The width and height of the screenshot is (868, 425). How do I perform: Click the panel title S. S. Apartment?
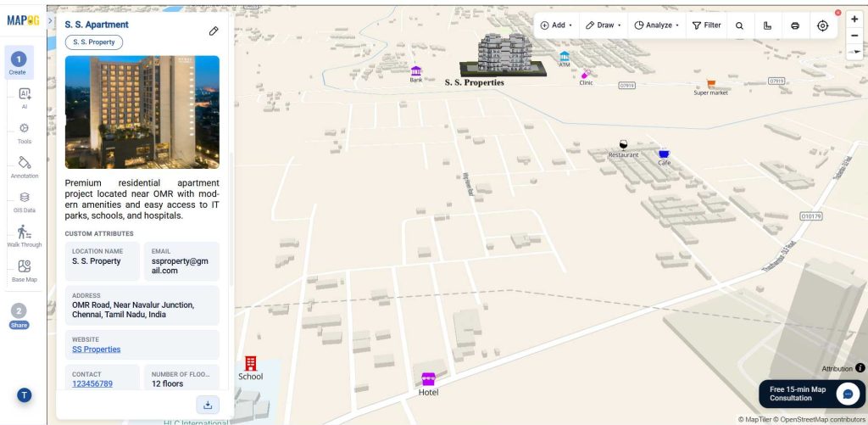[97, 25]
